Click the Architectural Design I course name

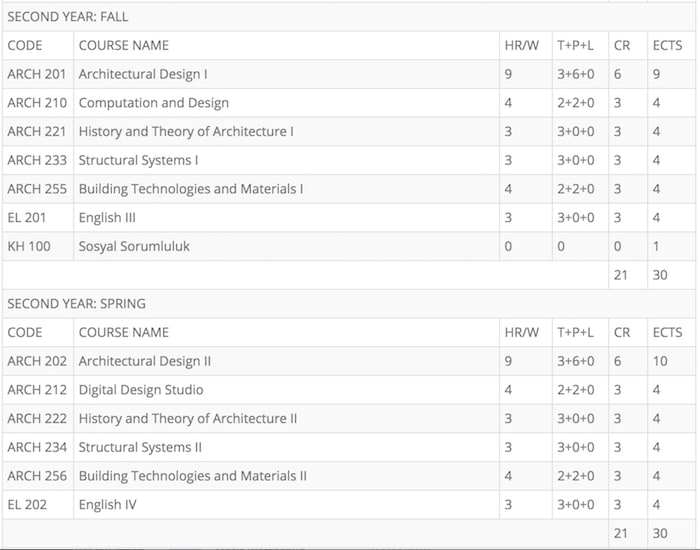click(143, 74)
